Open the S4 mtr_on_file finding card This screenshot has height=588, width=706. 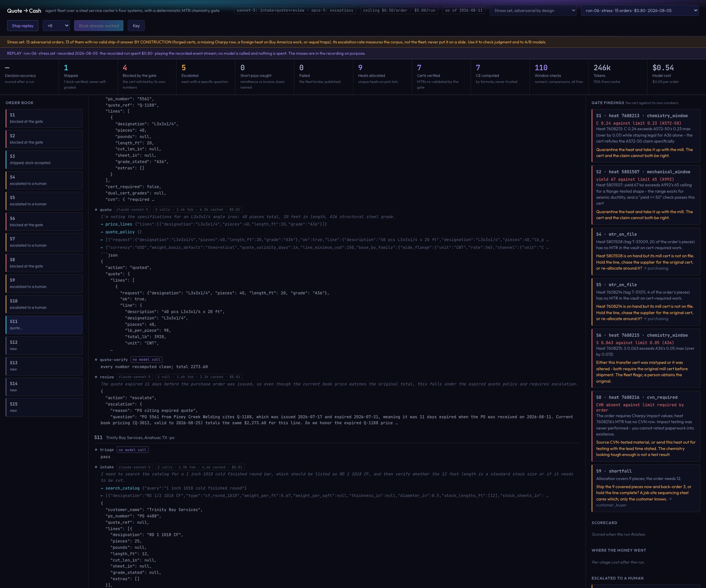click(646, 251)
